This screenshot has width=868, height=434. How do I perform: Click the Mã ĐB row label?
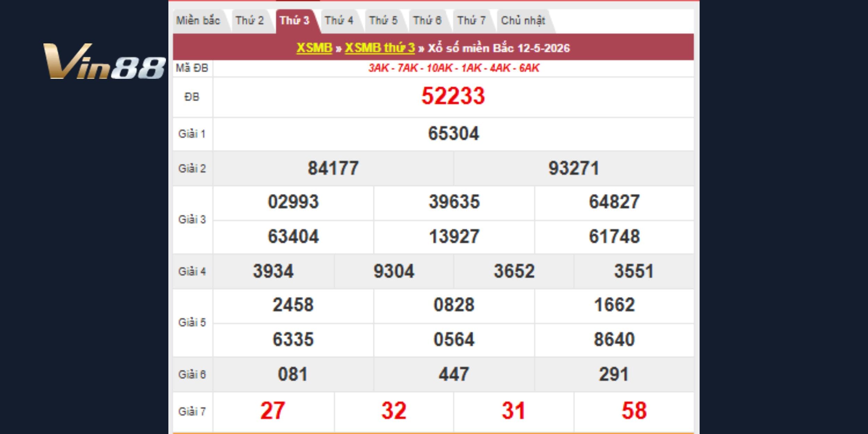[192, 68]
